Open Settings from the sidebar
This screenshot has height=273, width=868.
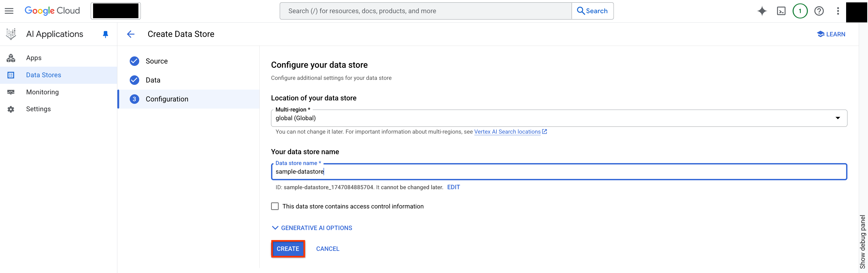[38, 109]
